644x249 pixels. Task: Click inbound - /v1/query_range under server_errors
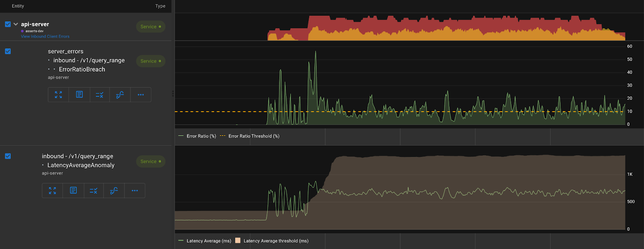(x=89, y=60)
